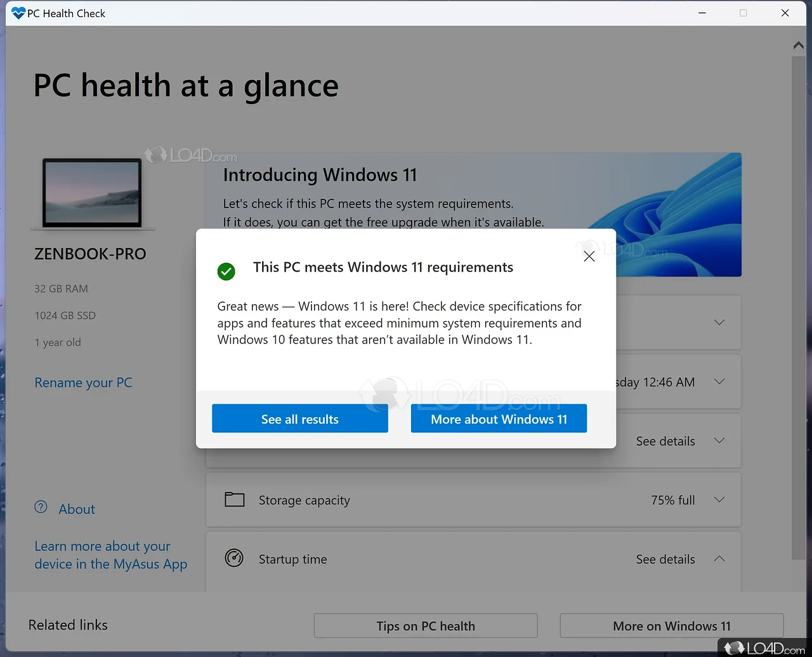Screen dimensions: 812x657
Task: Click Tips on PC health button
Action: (426, 626)
